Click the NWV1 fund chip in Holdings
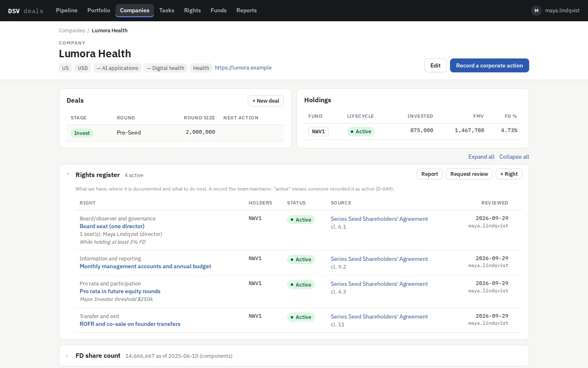This screenshot has width=588, height=368. click(318, 132)
